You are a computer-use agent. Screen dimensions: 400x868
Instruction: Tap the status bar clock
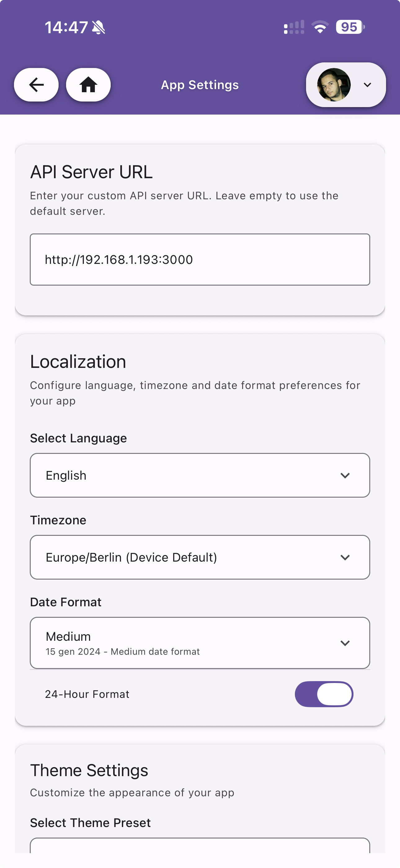pos(66,27)
